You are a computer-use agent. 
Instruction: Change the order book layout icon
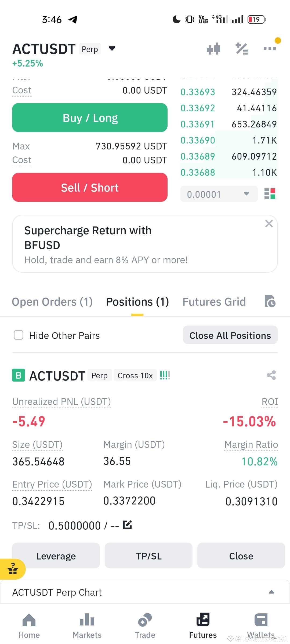[x=270, y=194]
